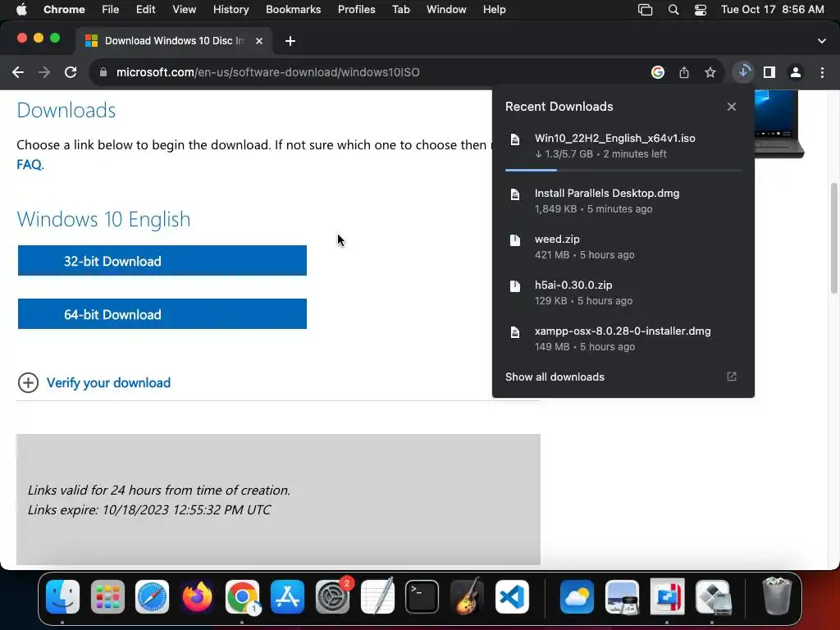Expand the tab search chevron

(x=822, y=41)
